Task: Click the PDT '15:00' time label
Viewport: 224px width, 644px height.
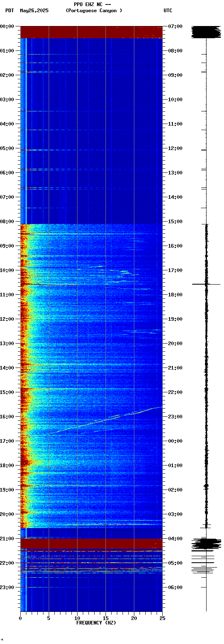Action: [x=7, y=392]
